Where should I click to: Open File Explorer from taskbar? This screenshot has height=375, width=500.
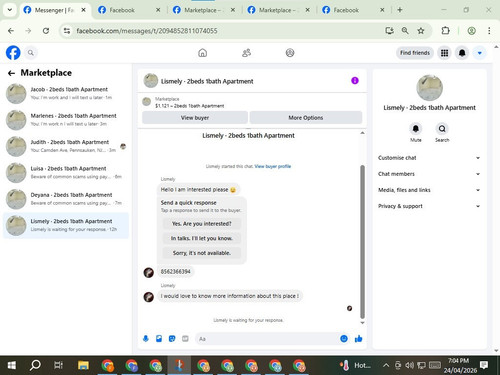83,365
